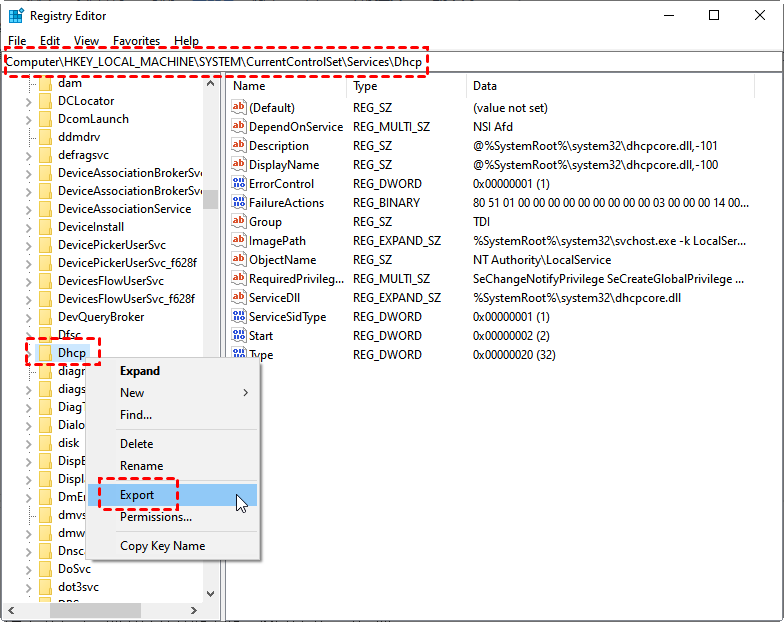Image resolution: width=784 pixels, height=622 pixels.
Task: Open the New submenu arrow in context menu
Action: 246,393
